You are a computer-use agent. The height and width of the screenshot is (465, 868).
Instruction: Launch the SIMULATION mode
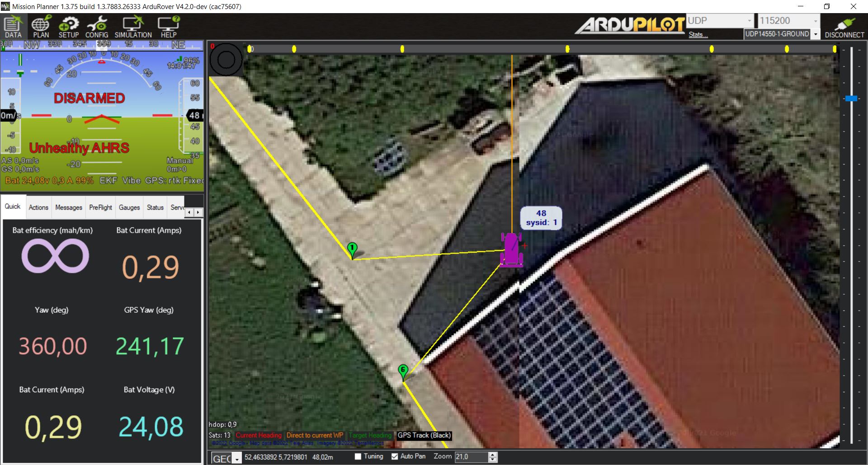(132, 26)
